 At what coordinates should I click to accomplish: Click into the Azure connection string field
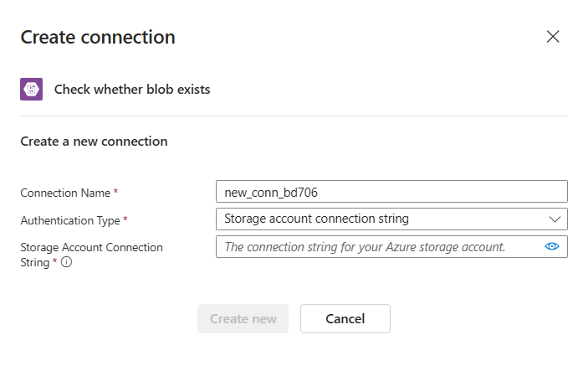click(379, 246)
